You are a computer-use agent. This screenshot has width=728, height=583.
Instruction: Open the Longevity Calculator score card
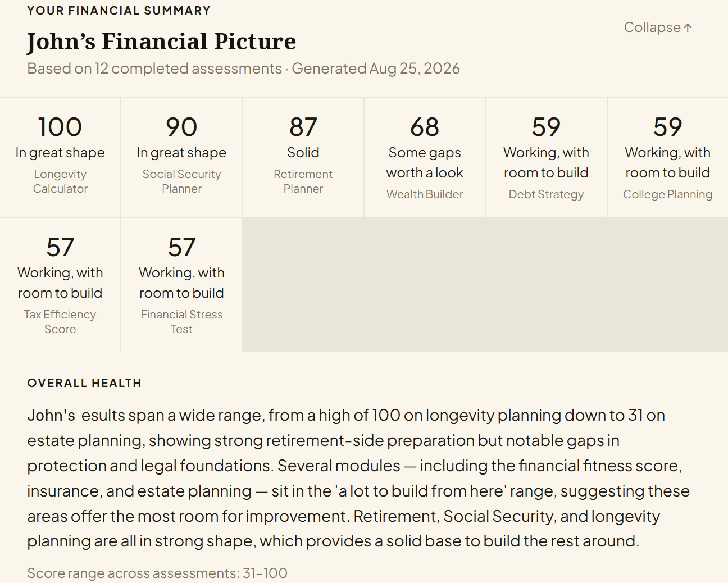[60, 157]
